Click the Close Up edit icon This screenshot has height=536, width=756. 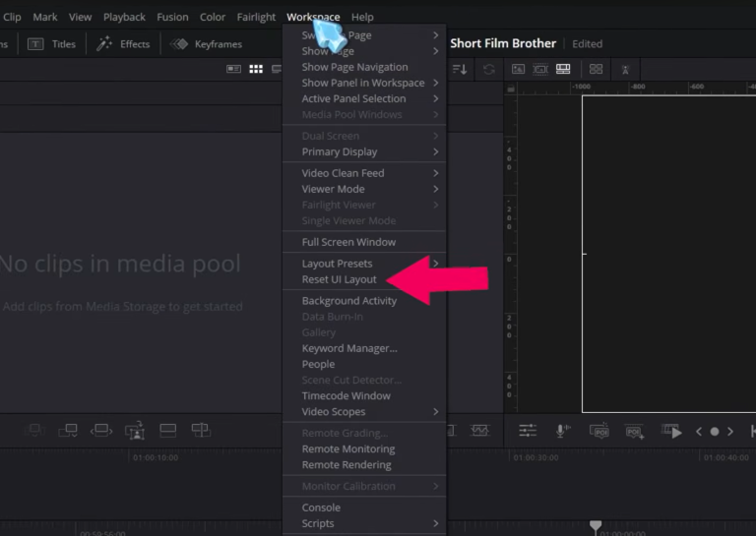pos(135,430)
